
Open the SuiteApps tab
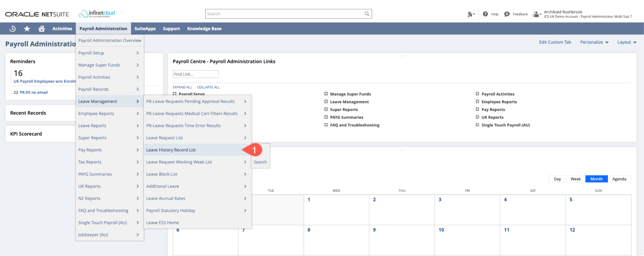pos(145,29)
